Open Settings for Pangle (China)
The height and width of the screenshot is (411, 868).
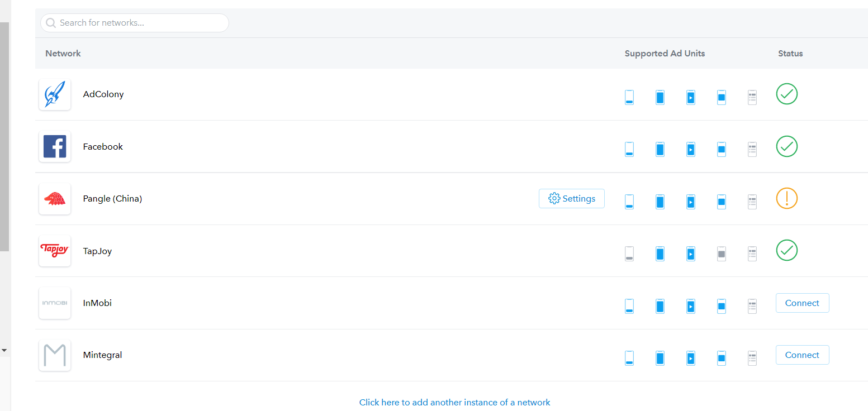[571, 199]
